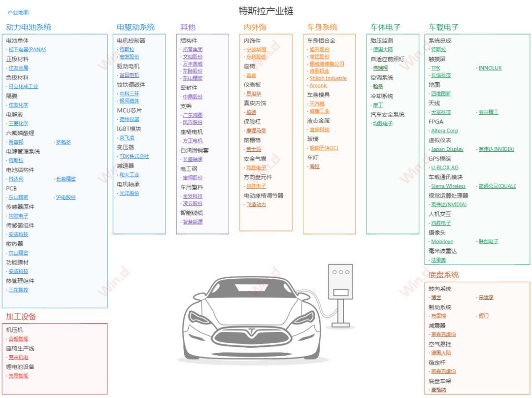Screen dimensions: 532x398
Task: Open the 万丰奥威 link
Action: pos(193,64)
